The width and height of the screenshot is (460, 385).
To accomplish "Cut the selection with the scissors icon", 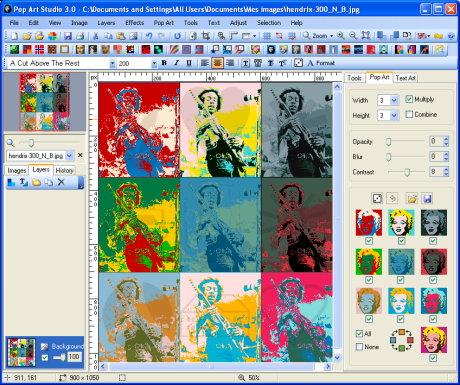I will (x=96, y=36).
